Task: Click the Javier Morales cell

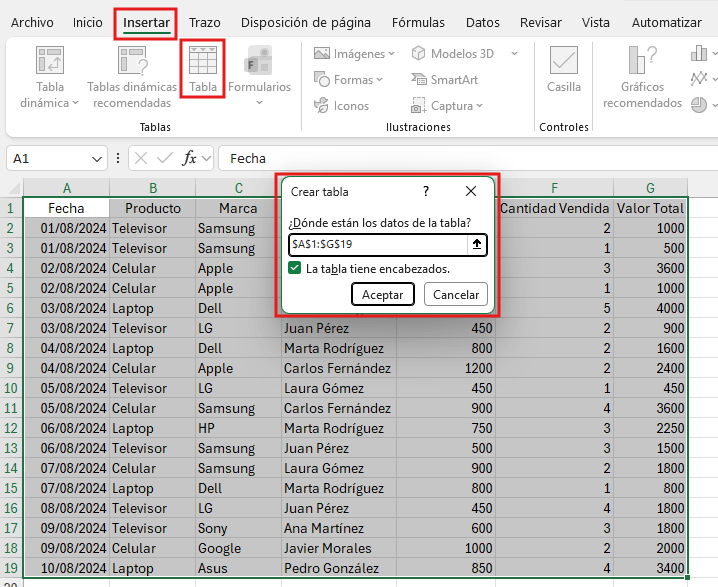Action: [x=339, y=548]
